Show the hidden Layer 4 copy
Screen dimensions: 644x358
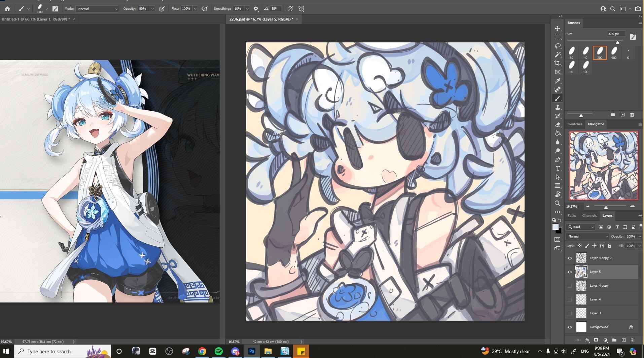tap(570, 286)
